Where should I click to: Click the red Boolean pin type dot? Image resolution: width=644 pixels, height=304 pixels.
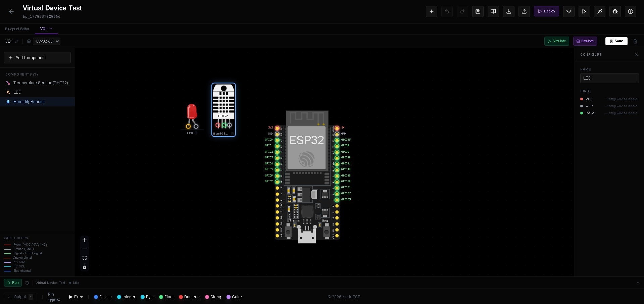point(181,297)
